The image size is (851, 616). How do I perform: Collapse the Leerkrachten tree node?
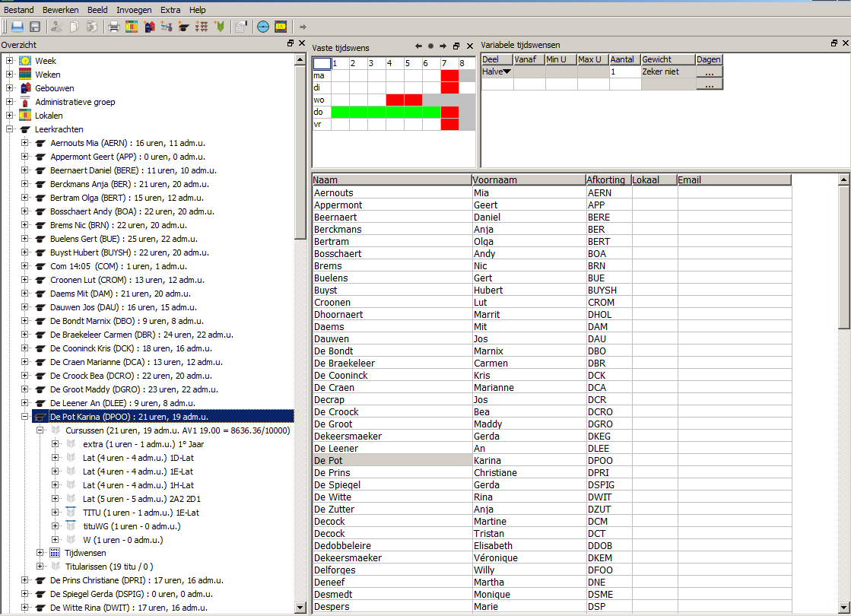(x=10, y=129)
